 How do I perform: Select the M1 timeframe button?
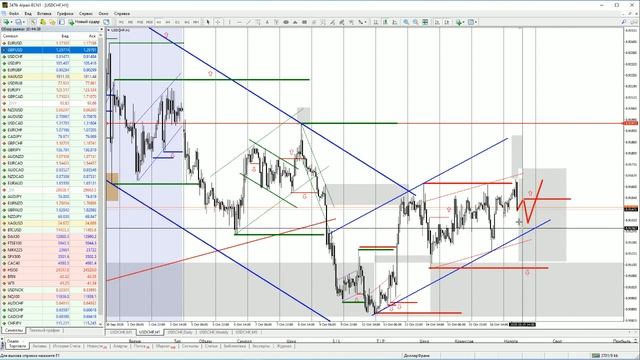(121, 22)
